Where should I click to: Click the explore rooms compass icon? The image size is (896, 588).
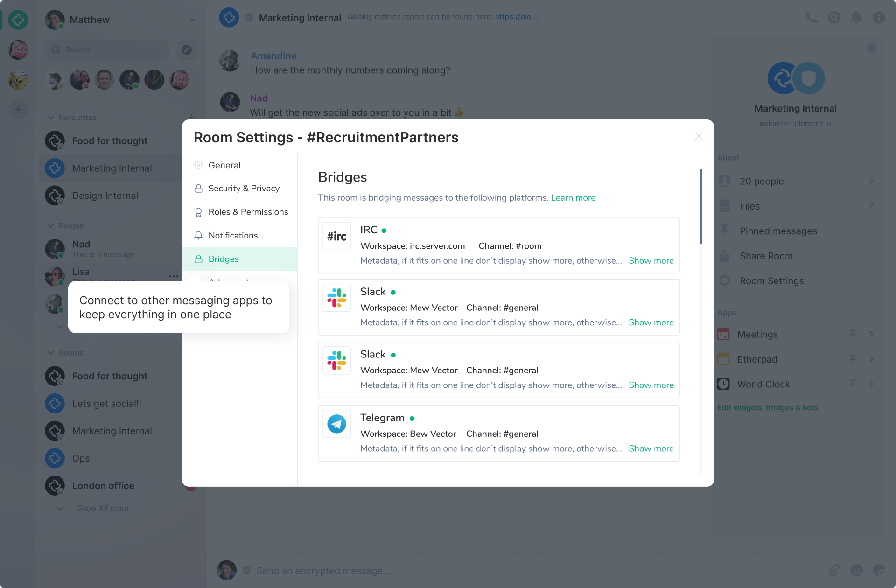[187, 49]
